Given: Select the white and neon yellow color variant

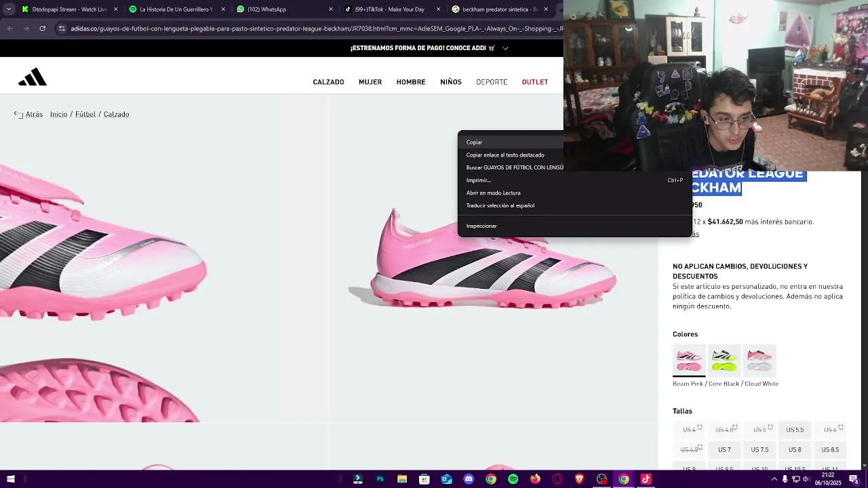Looking at the screenshot, I should (724, 360).
